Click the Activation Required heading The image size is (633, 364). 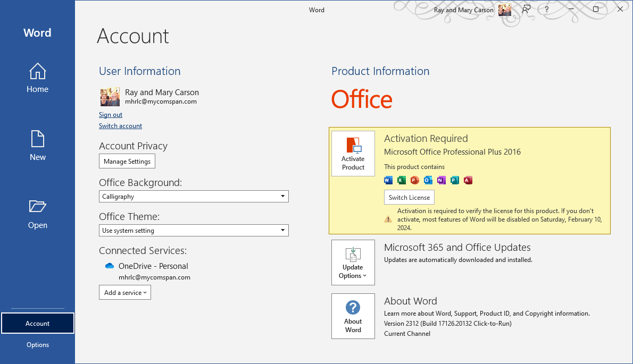click(426, 139)
